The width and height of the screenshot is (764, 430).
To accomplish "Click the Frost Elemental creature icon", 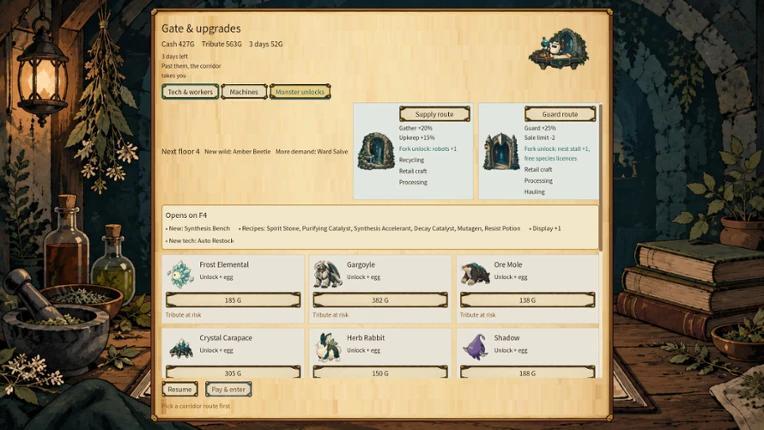I will 180,274.
